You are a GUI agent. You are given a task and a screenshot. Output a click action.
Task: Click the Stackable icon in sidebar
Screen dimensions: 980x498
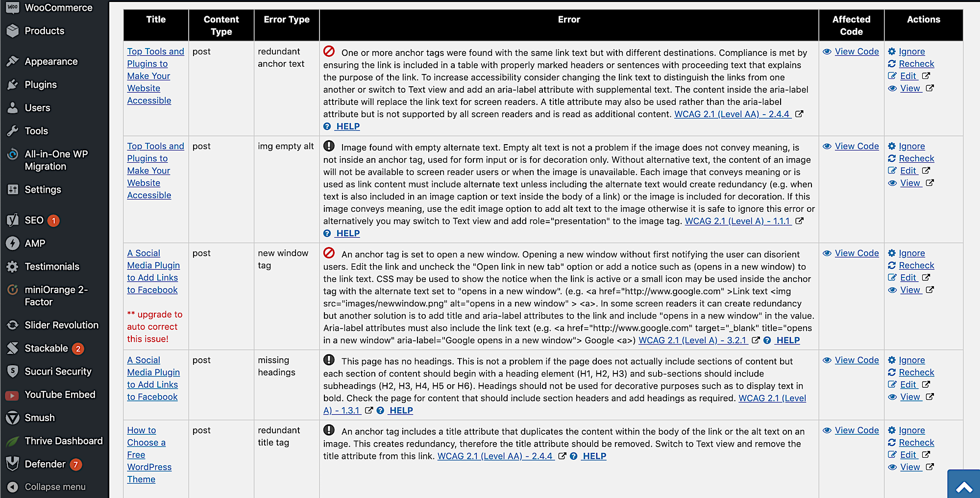click(13, 349)
